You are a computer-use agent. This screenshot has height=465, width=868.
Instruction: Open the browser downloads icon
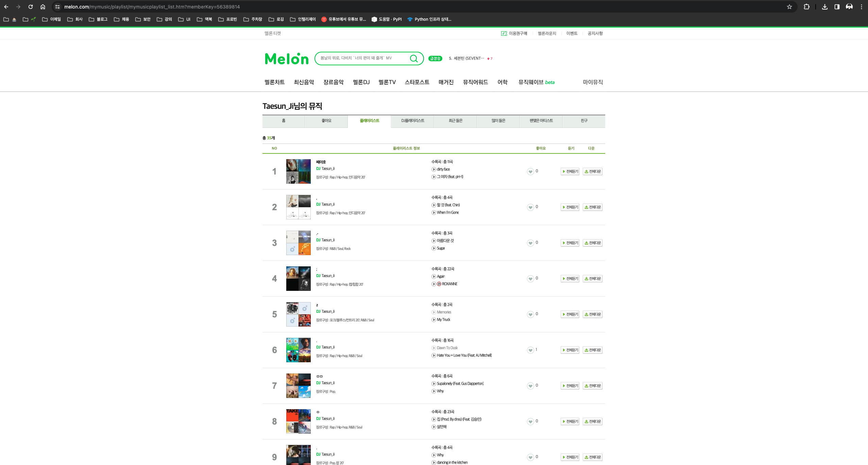coord(824,7)
